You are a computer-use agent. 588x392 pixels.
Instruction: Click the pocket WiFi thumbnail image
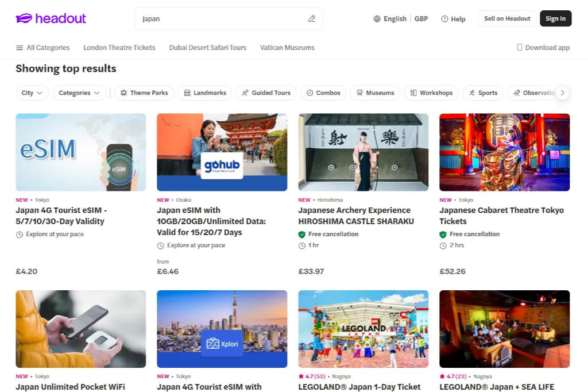(80, 329)
